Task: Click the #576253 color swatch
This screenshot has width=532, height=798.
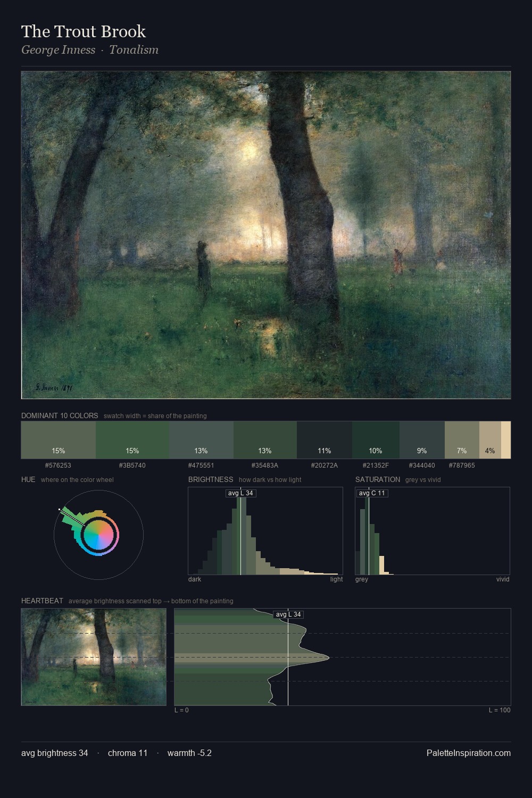Action: point(59,440)
